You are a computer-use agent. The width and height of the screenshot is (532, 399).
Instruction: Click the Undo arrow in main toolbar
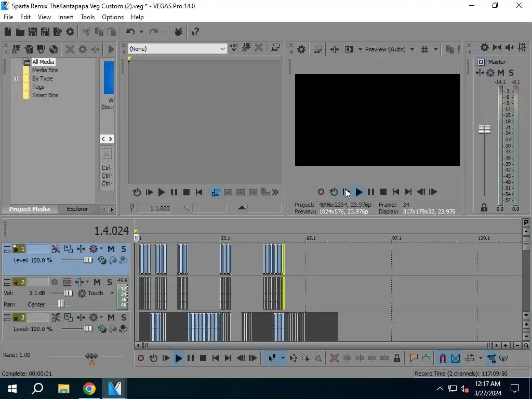(130, 32)
